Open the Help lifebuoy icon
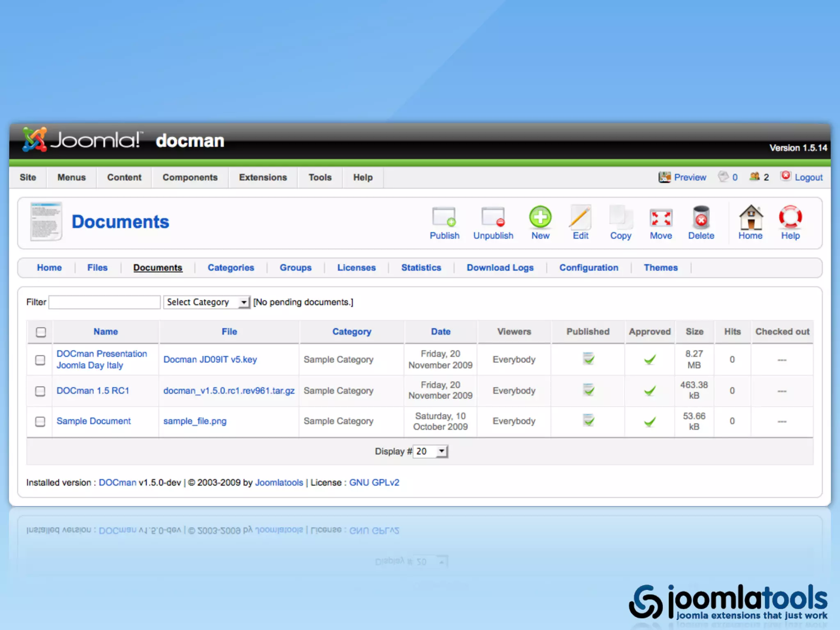Viewport: 840px width, 630px height. [x=790, y=218]
